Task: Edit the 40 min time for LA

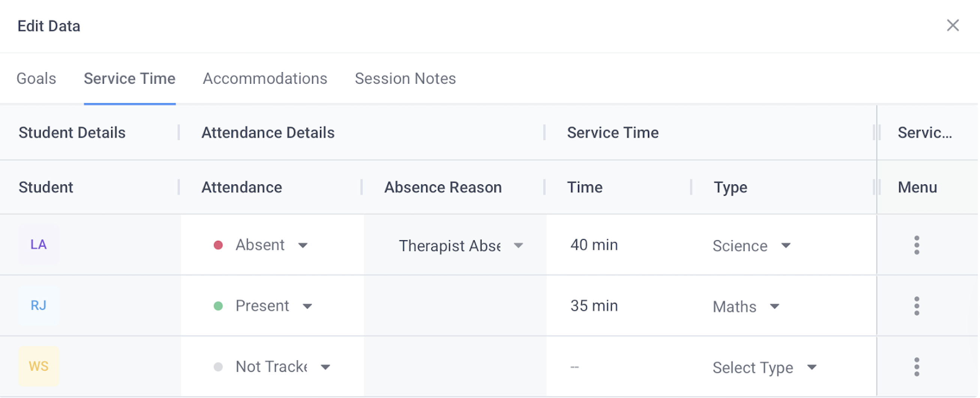Action: pos(594,245)
